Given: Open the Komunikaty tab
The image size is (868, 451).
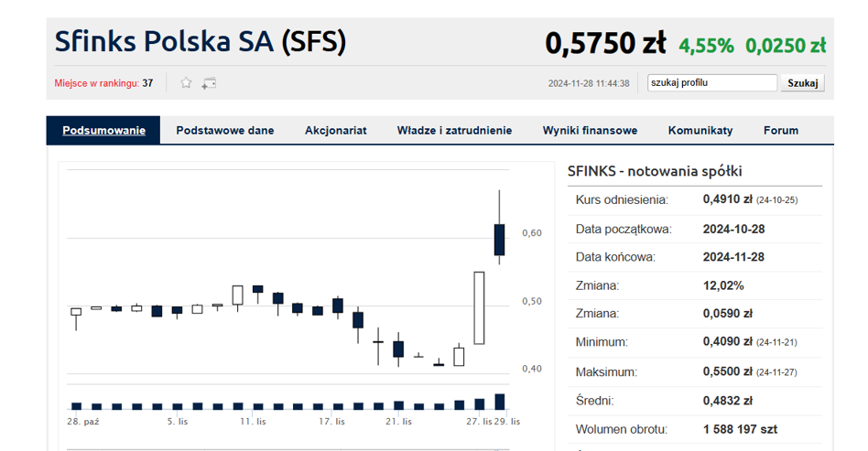Looking at the screenshot, I should coord(700,131).
